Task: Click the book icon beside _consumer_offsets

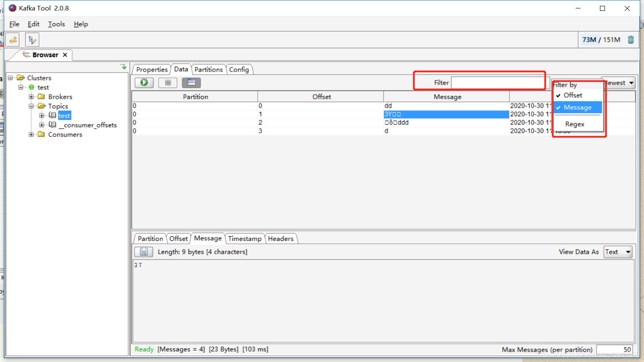Action: pos(52,124)
